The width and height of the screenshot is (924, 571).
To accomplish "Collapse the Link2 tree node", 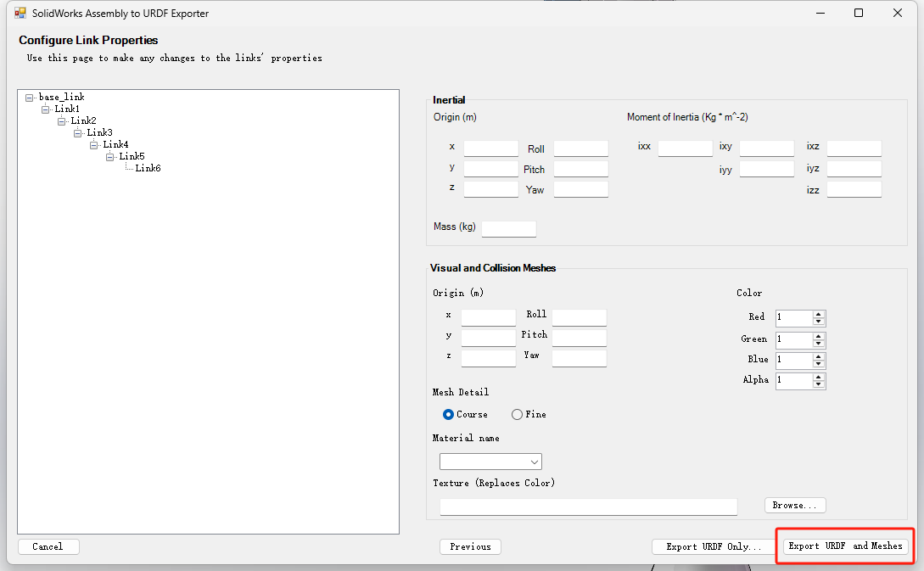I will point(61,121).
